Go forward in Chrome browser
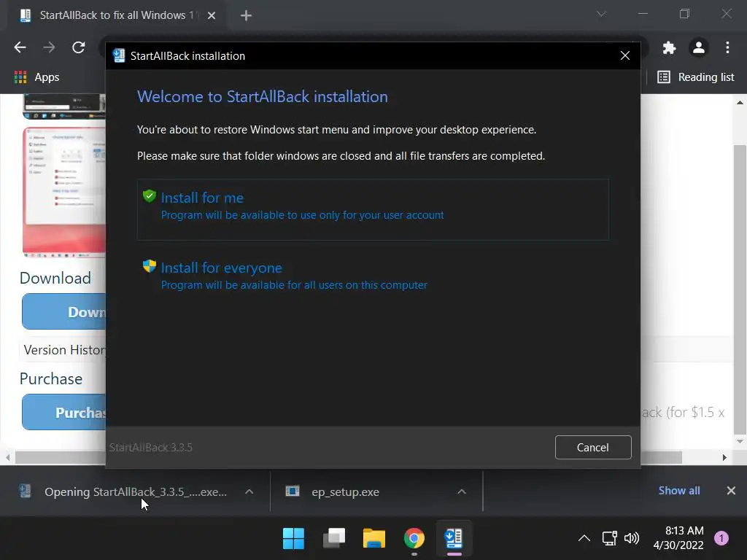The width and height of the screenshot is (747, 560). point(49,47)
